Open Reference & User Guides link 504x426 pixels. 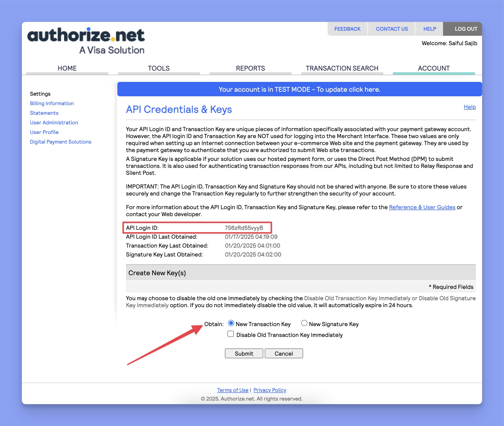coord(422,207)
